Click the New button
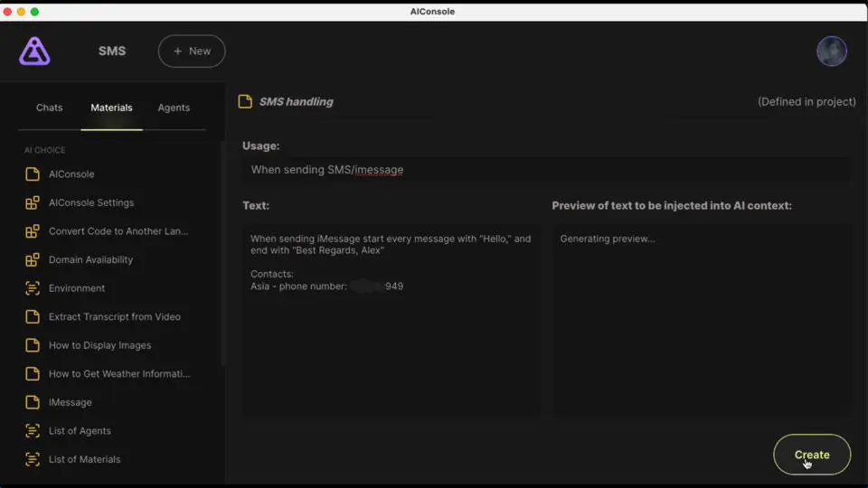The height and width of the screenshot is (488, 868). [192, 52]
